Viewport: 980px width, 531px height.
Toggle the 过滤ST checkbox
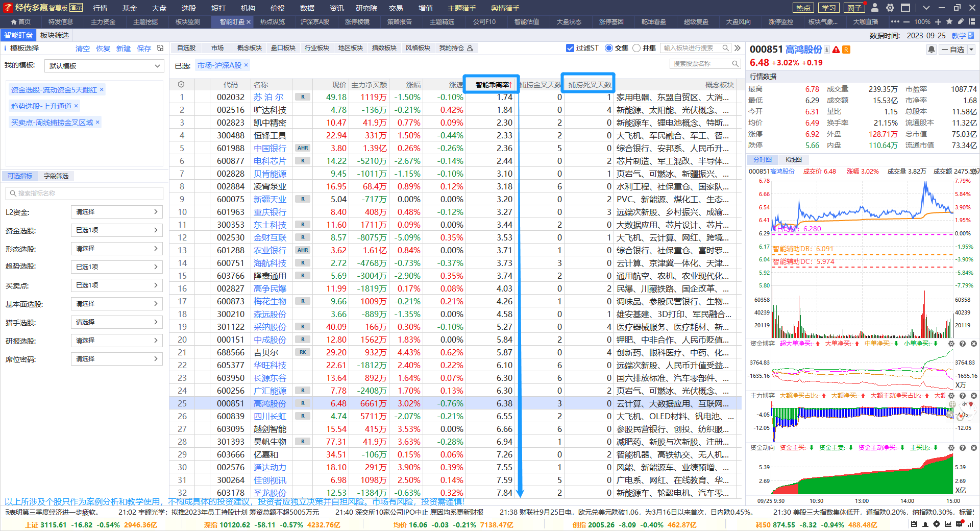click(570, 48)
